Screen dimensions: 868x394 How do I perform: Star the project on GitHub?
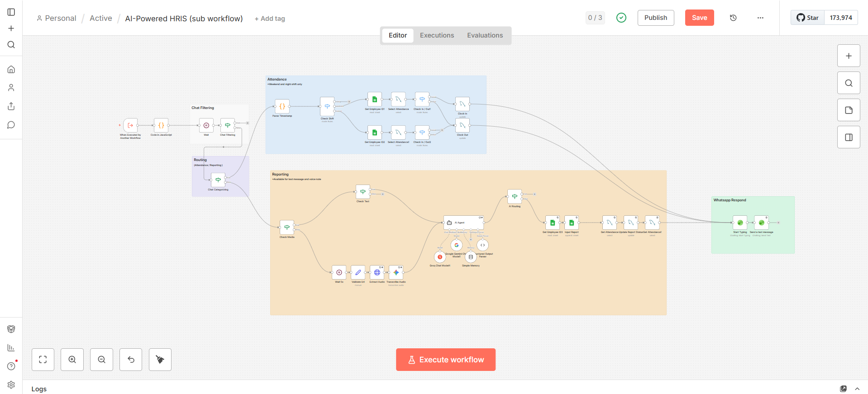(x=807, y=18)
